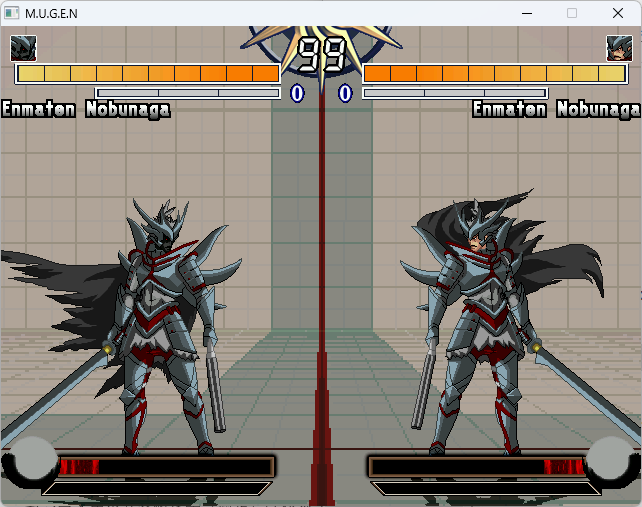Image resolution: width=642 pixels, height=507 pixels.
Task: Click player two's round win counter 0
Action: [x=345, y=93]
